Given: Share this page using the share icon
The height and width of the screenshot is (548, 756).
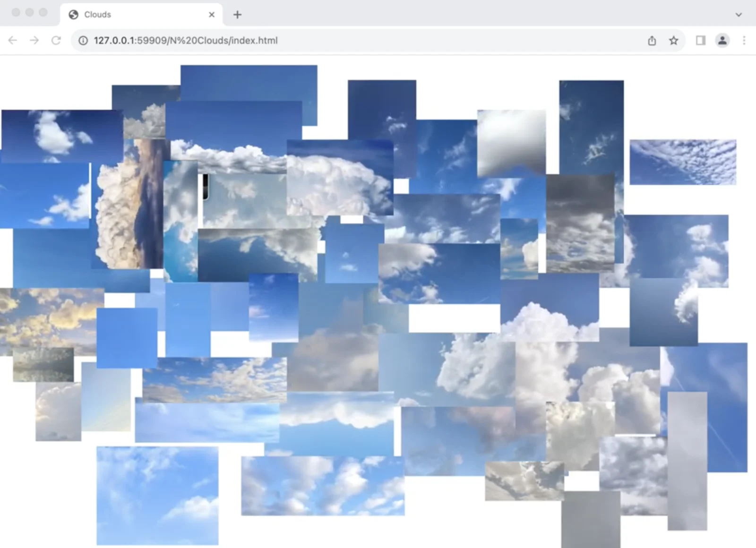Looking at the screenshot, I should point(652,41).
